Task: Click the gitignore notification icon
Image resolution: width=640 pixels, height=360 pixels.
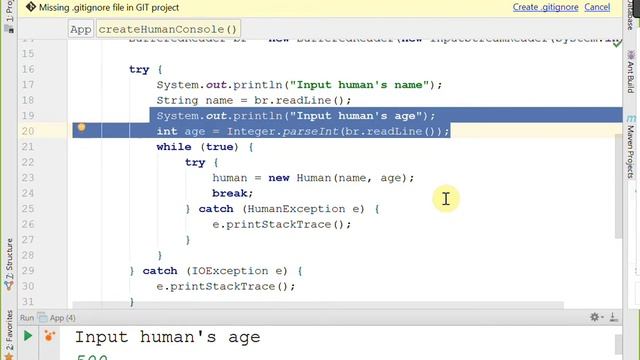Action: pyautogui.click(x=31, y=7)
